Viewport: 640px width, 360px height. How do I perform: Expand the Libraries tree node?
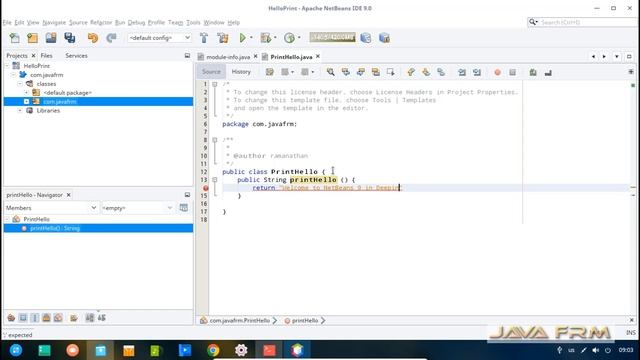click(x=20, y=111)
